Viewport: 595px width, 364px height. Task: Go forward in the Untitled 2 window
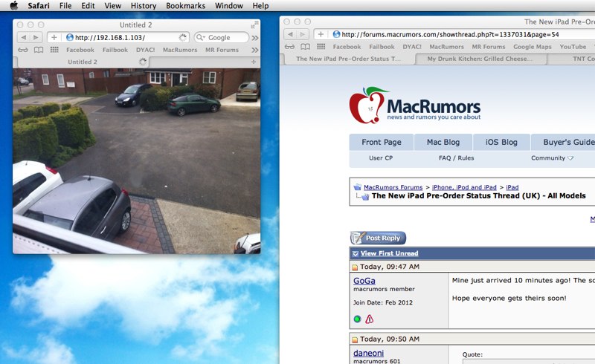(x=36, y=37)
